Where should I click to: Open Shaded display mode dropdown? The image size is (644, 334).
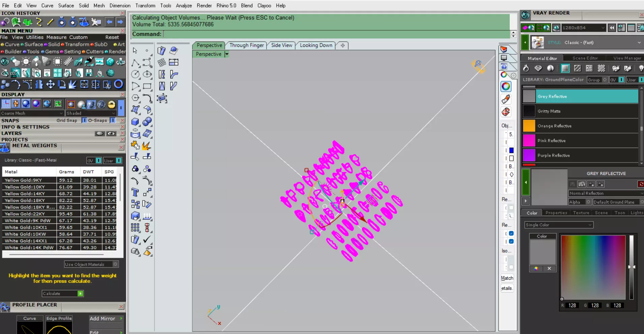pyautogui.click(x=91, y=113)
